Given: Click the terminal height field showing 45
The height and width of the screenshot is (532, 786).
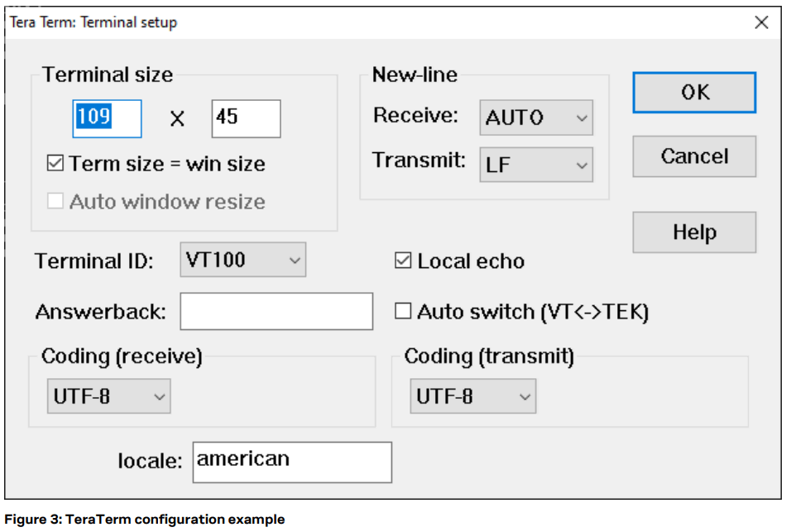Looking at the screenshot, I should click(246, 118).
